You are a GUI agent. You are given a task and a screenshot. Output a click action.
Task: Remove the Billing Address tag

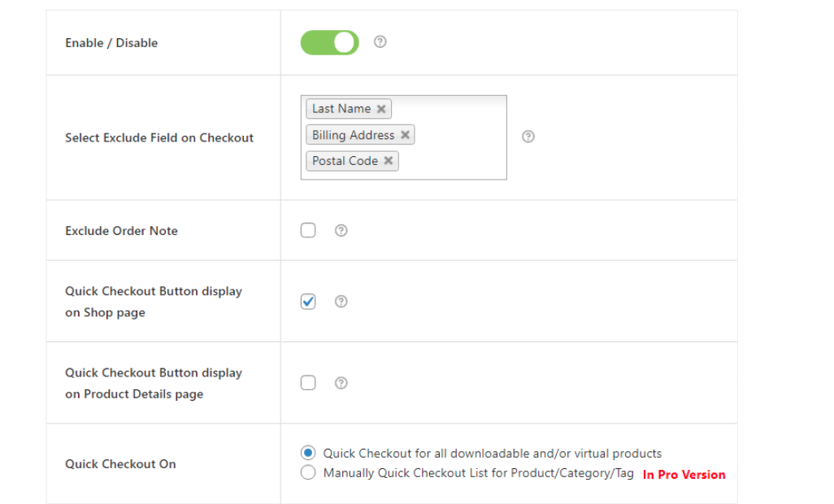pos(405,135)
